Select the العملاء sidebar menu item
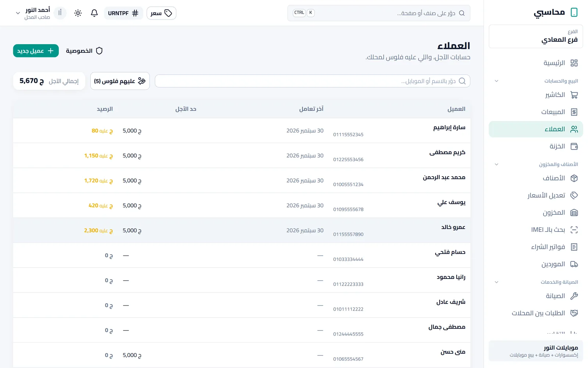This screenshot has width=588, height=368. 536,129
